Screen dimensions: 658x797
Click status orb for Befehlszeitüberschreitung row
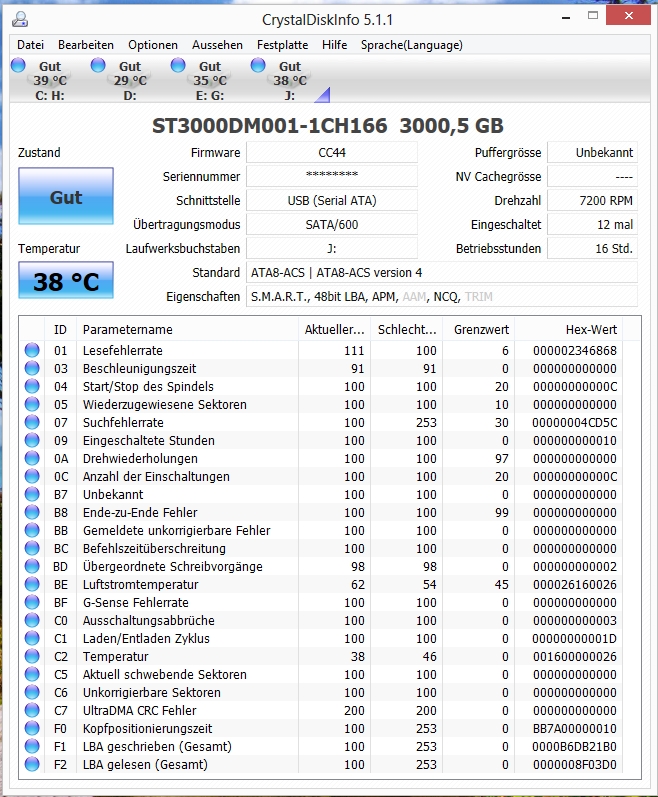[32, 548]
